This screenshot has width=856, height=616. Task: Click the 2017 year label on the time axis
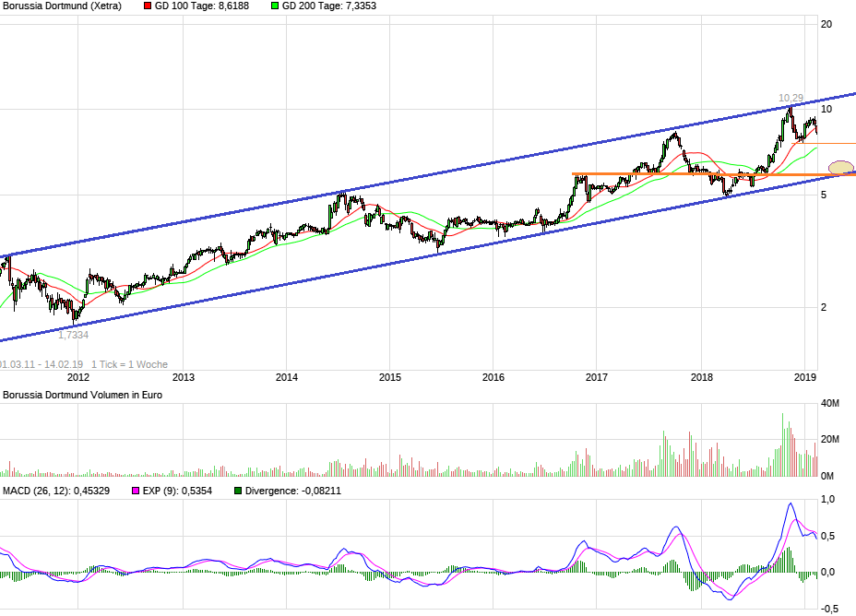click(597, 377)
